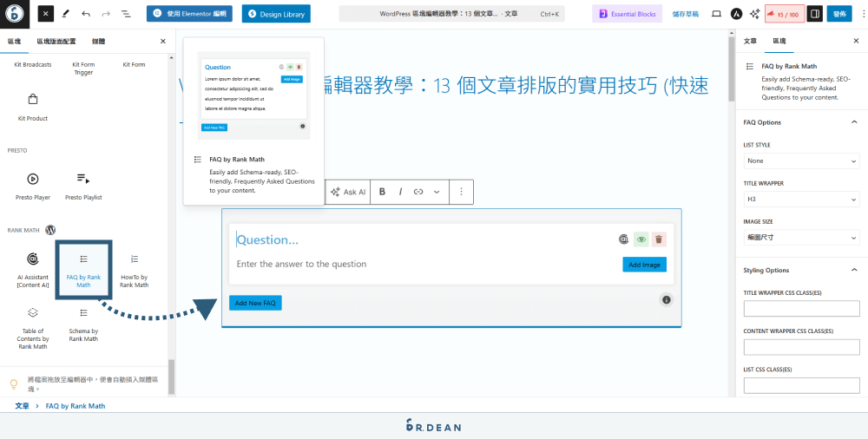Image resolution: width=868 pixels, height=439 pixels.
Task: Click the block inserter scrollbar
Action: [171, 377]
